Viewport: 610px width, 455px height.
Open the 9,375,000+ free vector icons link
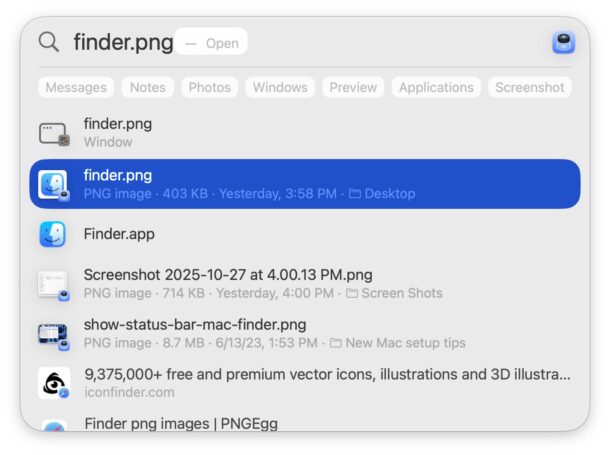tap(327, 375)
